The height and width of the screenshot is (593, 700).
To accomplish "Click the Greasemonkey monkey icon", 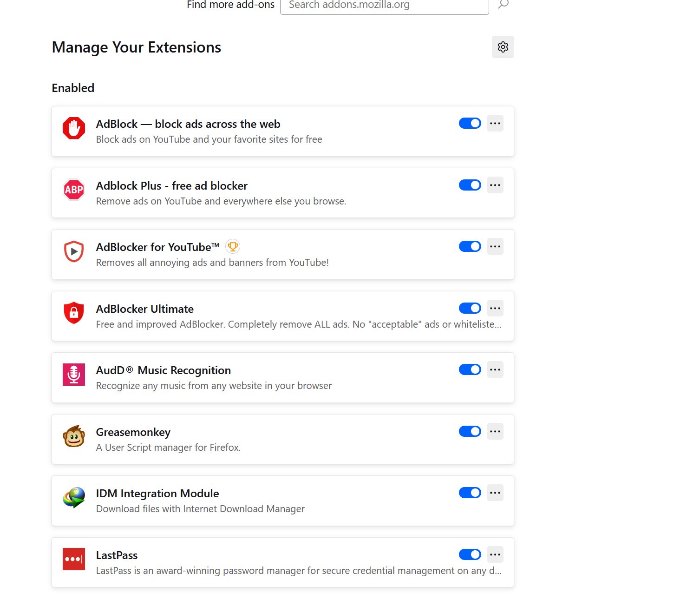I will [74, 436].
